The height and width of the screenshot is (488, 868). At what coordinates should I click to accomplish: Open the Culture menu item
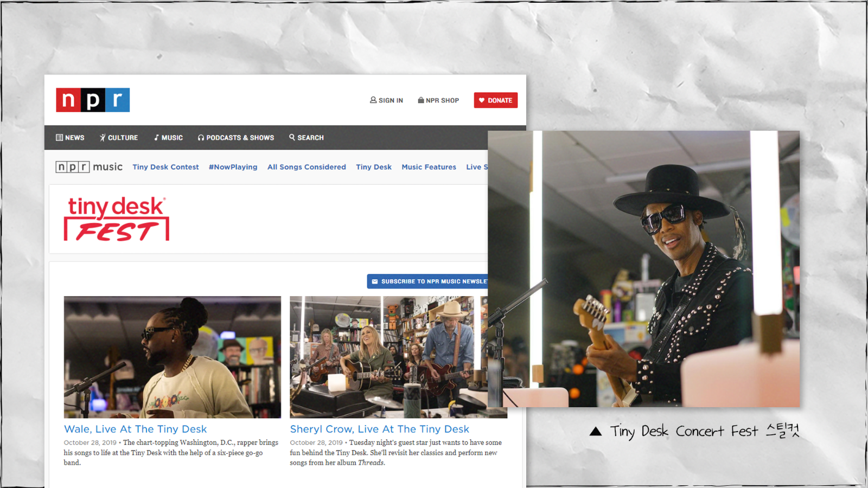(x=119, y=138)
